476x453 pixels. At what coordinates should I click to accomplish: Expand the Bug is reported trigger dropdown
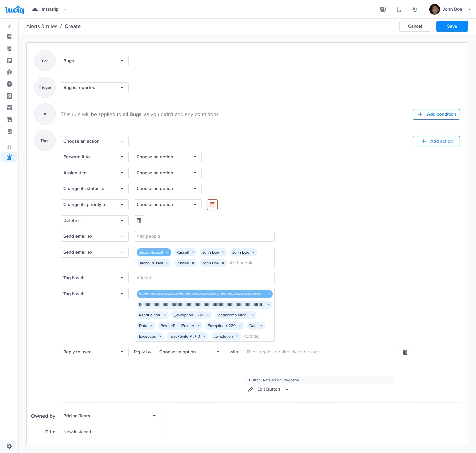point(95,88)
